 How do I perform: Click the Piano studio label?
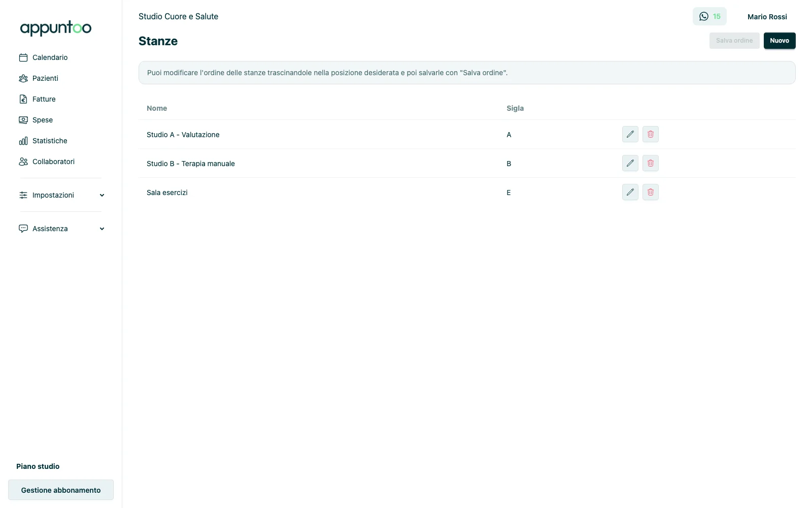click(x=38, y=466)
